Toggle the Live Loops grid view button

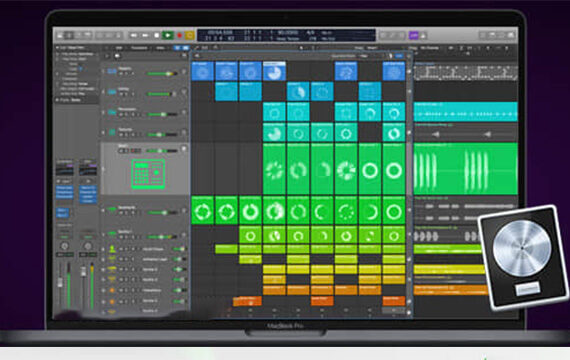point(177,48)
